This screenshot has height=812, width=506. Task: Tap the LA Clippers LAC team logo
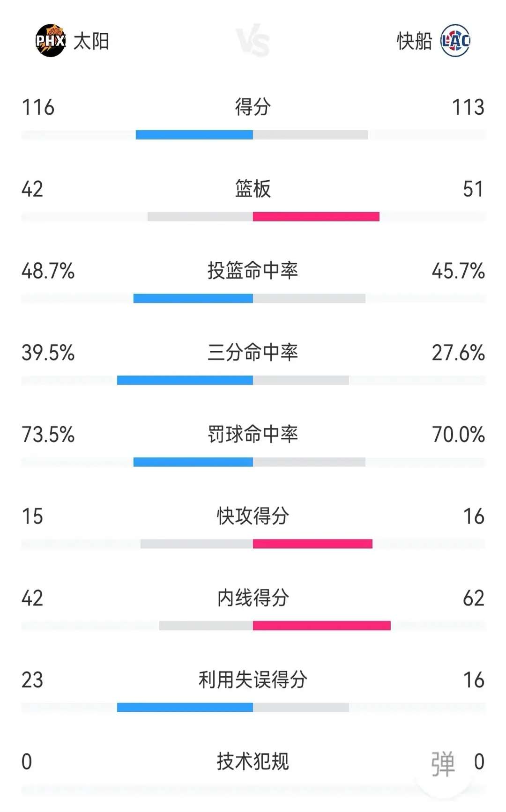pyautogui.click(x=455, y=41)
